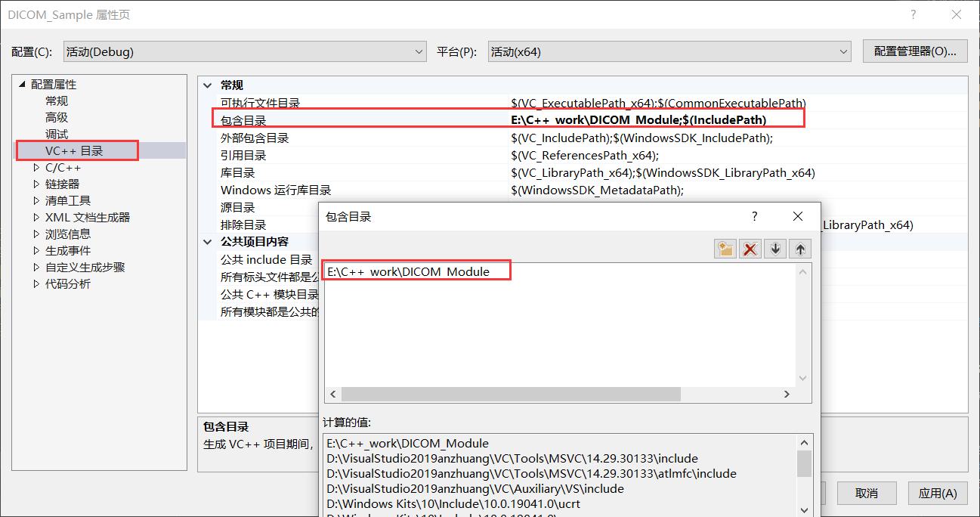Click the help question mark on the property page

point(913,14)
